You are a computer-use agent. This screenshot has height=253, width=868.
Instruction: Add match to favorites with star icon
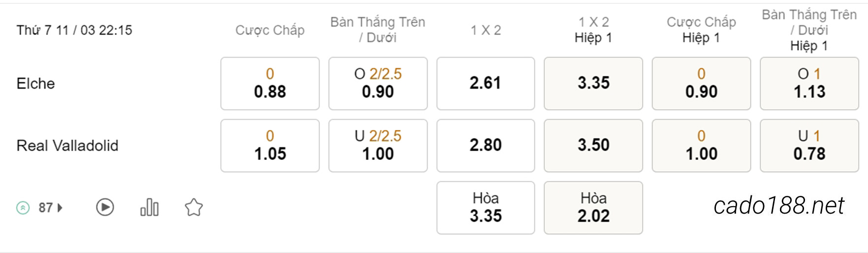tap(194, 207)
